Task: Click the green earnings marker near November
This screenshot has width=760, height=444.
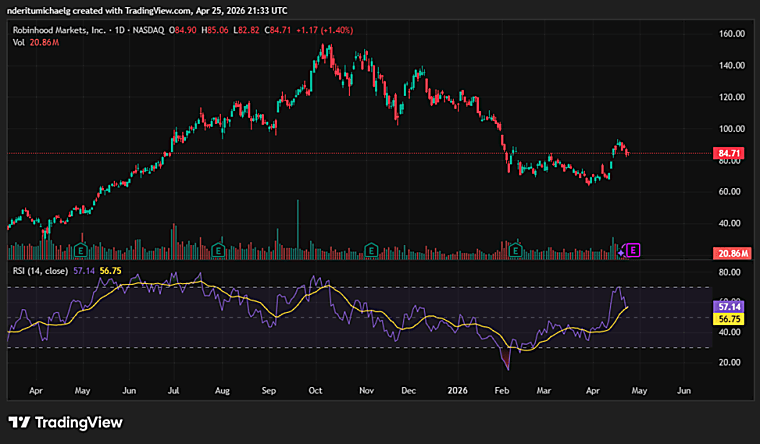Action: (371, 251)
